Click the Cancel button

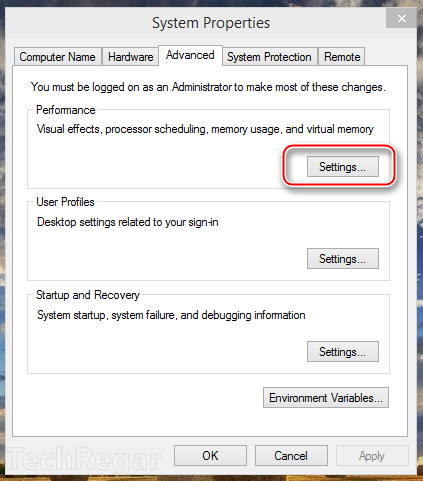[x=291, y=455]
